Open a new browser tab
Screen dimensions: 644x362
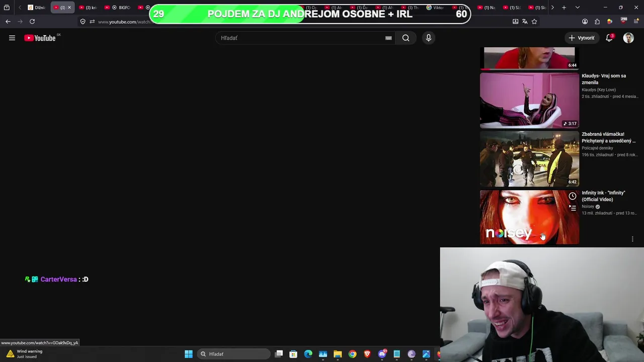pos(564,8)
